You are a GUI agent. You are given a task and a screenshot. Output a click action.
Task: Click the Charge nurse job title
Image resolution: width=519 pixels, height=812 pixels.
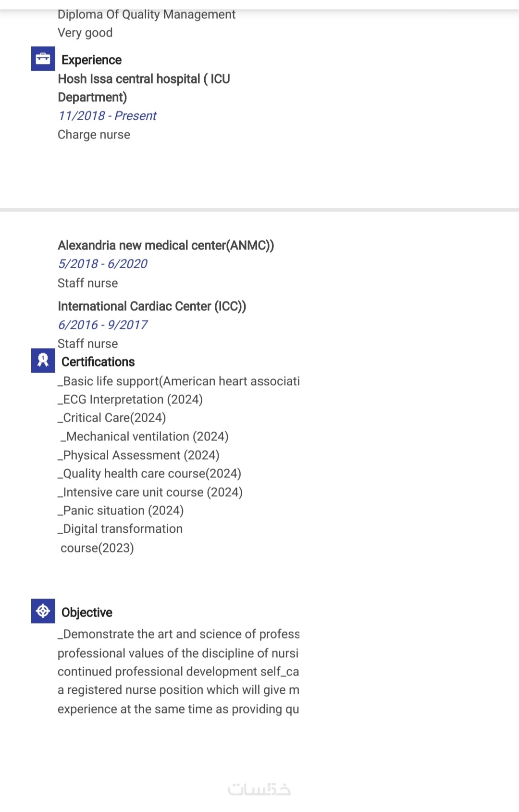point(94,135)
